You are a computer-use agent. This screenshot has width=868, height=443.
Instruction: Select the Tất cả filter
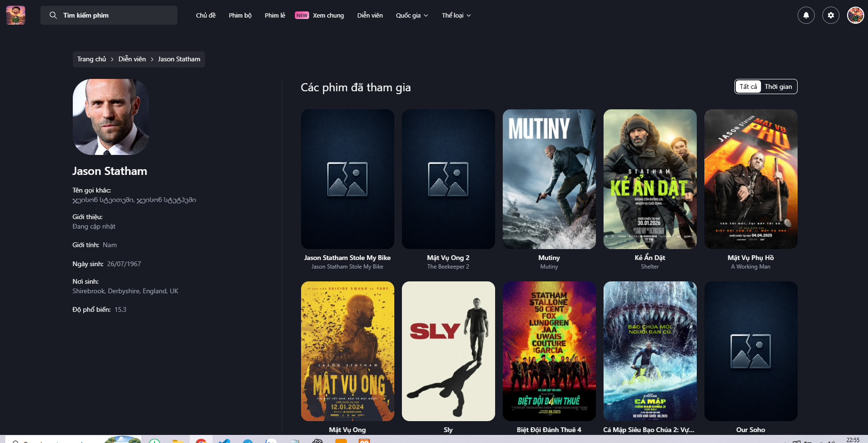748,87
